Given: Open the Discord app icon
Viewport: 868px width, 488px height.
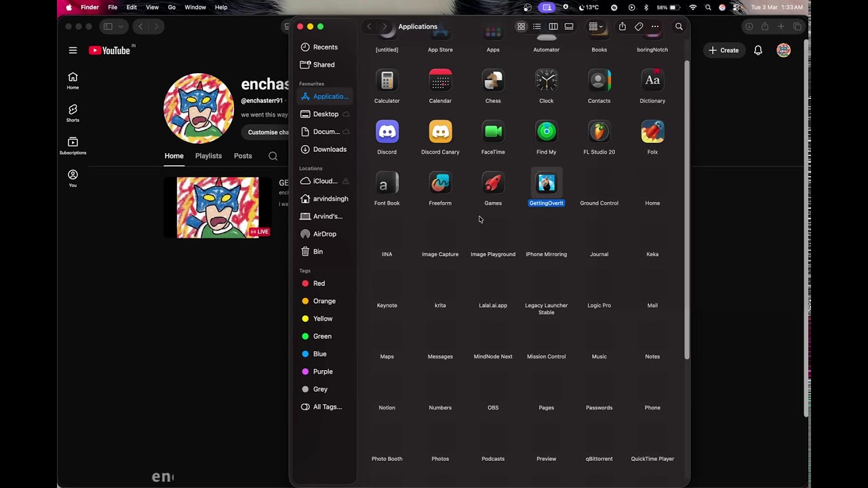Looking at the screenshot, I should [x=387, y=131].
